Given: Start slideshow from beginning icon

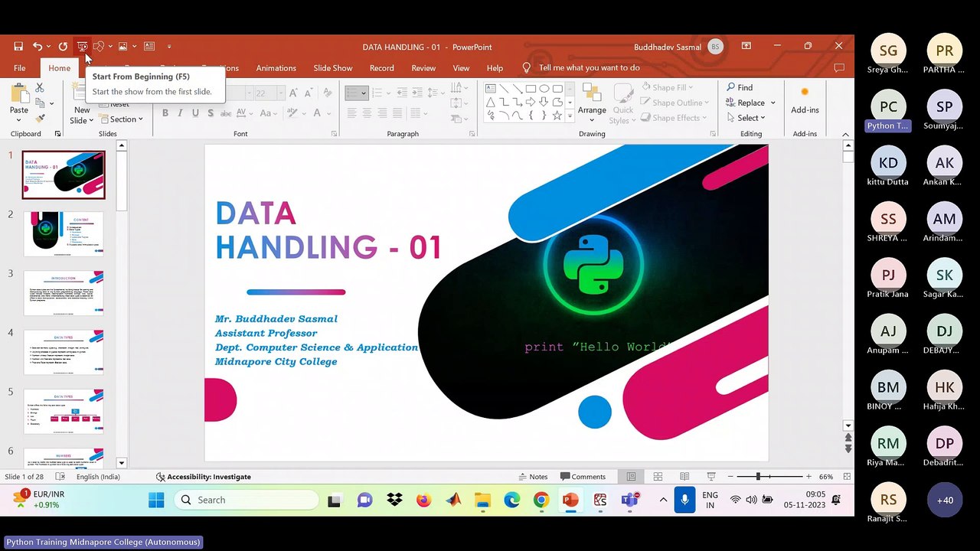Looking at the screenshot, I should coord(82,47).
